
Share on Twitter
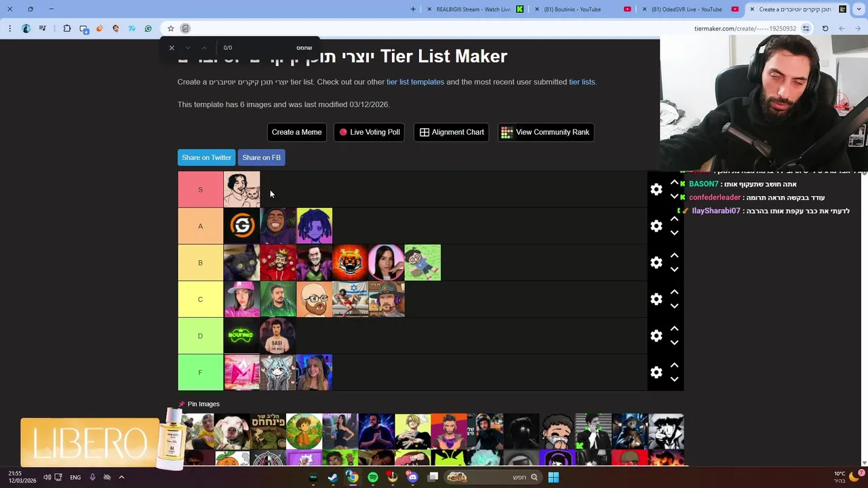206,157
